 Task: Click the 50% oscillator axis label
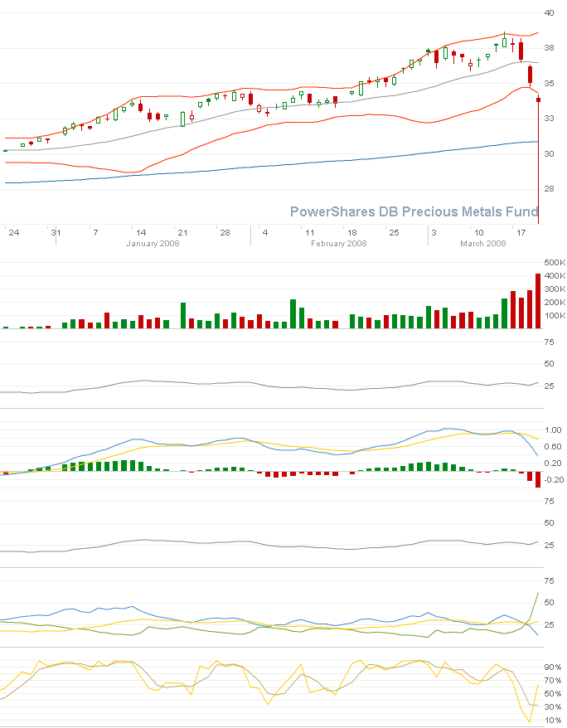[553, 694]
